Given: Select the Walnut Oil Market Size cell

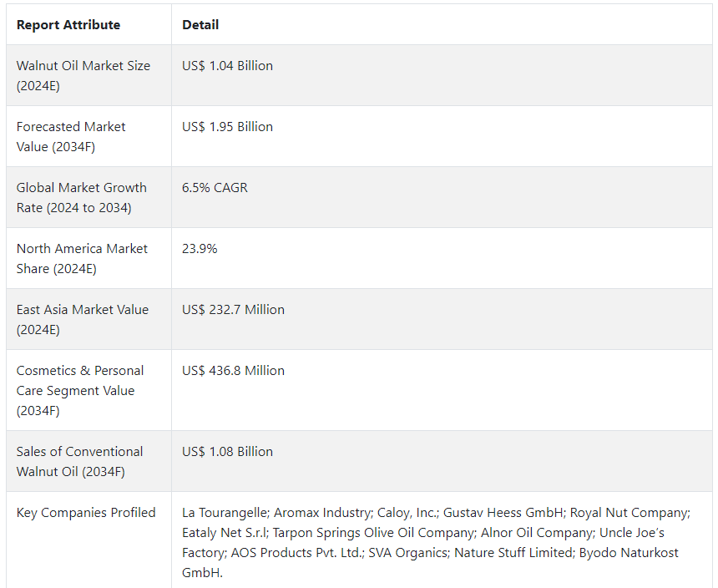Looking at the screenshot, I should [88, 75].
